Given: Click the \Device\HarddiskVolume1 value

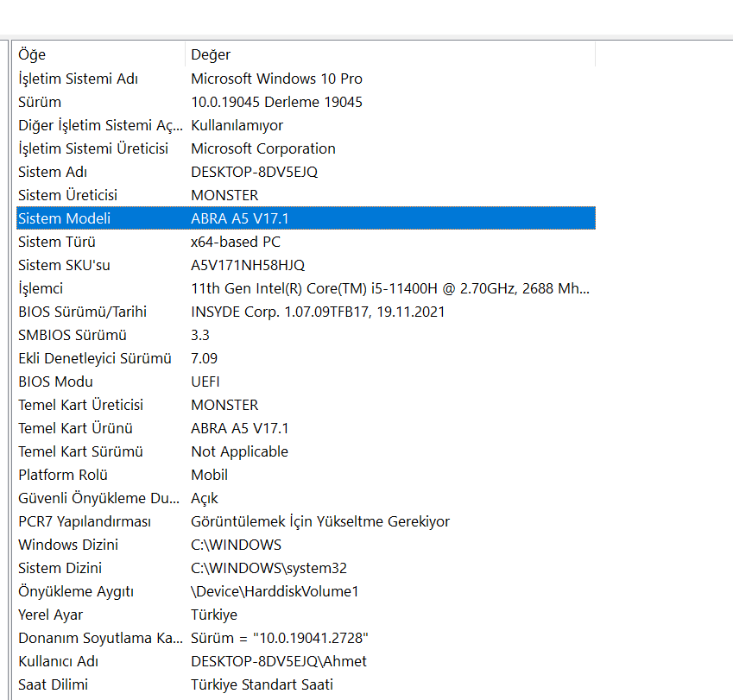Looking at the screenshot, I should pos(275,591).
